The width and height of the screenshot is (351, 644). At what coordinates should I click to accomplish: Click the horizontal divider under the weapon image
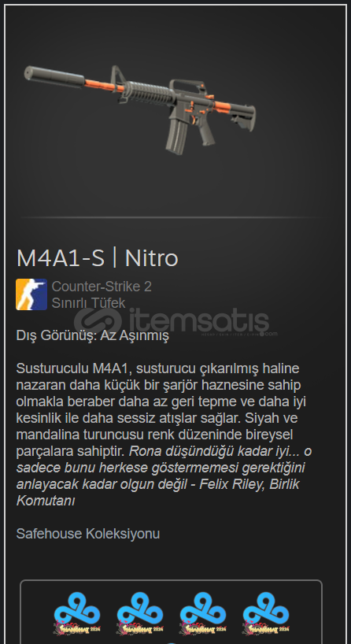click(169, 217)
